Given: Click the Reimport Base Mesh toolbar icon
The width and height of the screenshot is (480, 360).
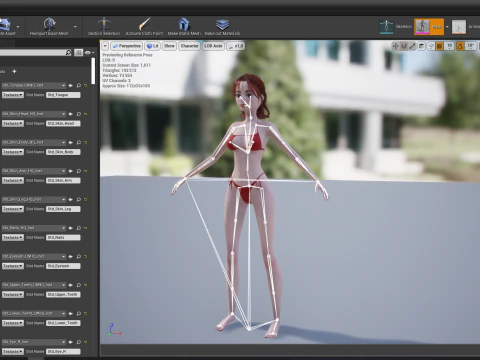Looking at the screenshot, I should pos(49,24).
